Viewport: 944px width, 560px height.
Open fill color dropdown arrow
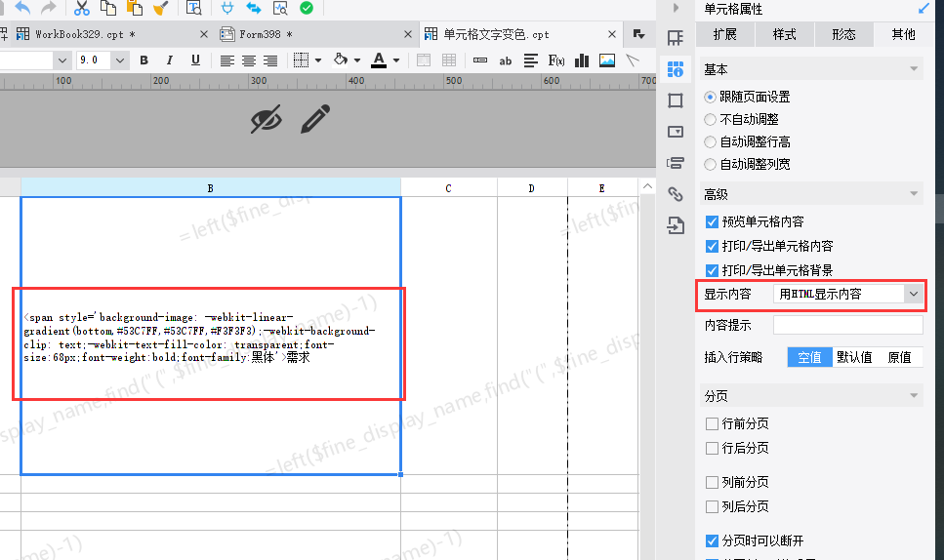(357, 60)
